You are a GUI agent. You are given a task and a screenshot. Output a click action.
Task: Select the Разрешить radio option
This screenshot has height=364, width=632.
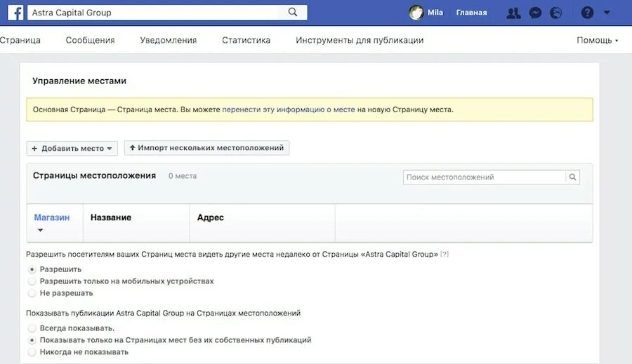pos(32,269)
